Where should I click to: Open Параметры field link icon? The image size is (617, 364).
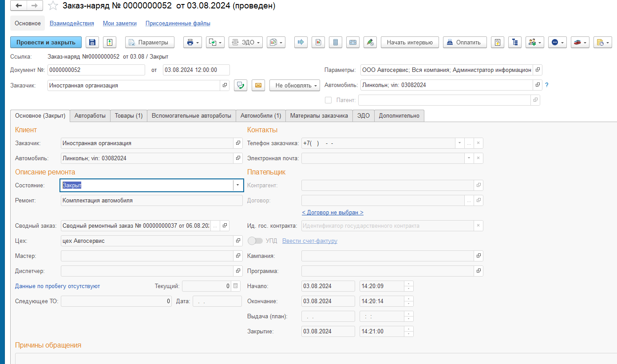[x=538, y=70]
